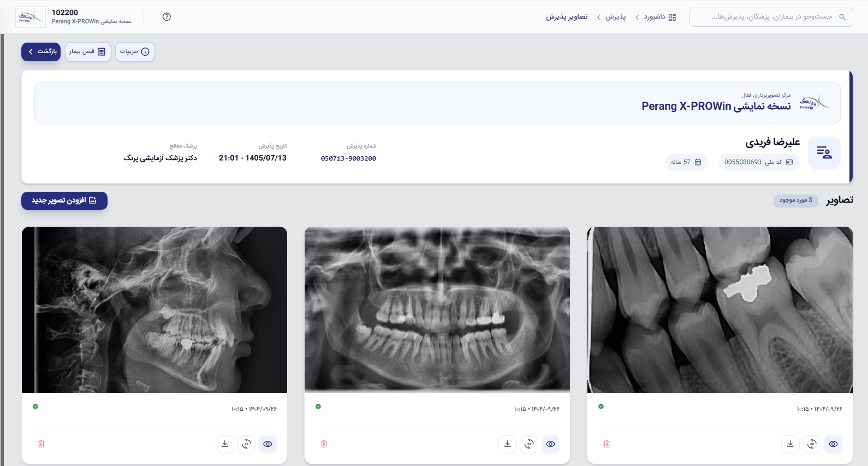Focus the patient search input field

771,17
